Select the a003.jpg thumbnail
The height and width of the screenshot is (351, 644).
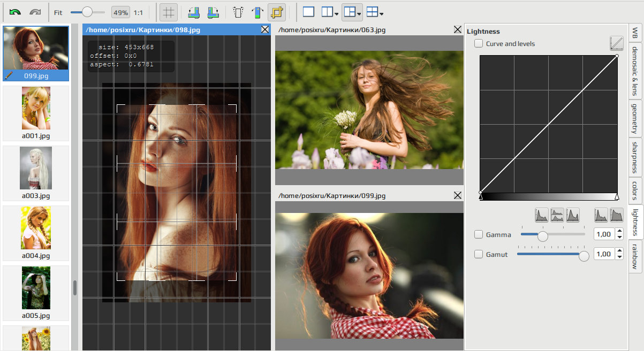[x=36, y=173]
